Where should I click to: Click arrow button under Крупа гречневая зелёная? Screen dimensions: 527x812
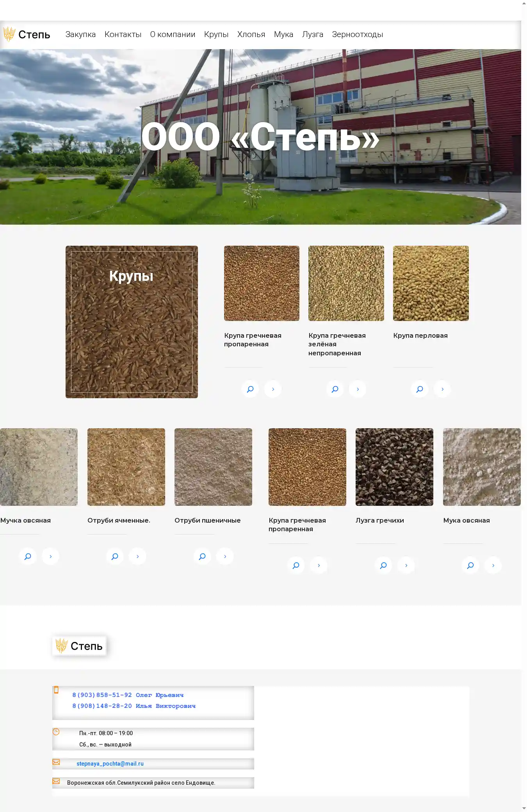click(358, 389)
